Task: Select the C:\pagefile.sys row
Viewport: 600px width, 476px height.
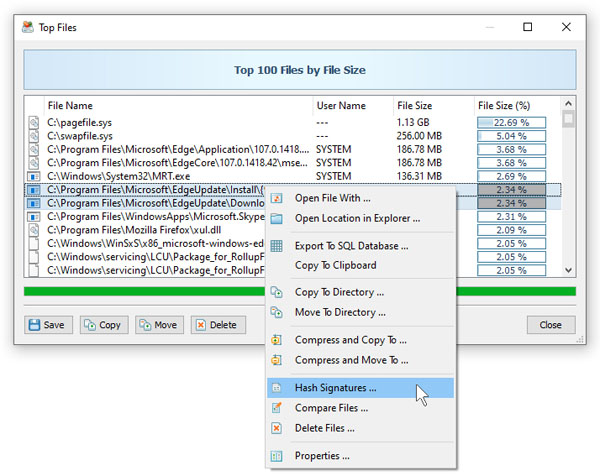Action: [x=293, y=122]
